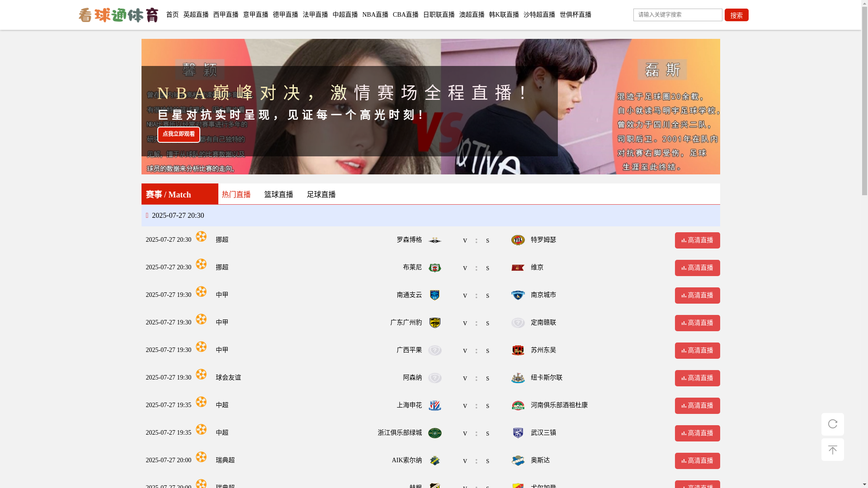868x488 pixels.
Task: Click the site logo at top left
Action: click(118, 15)
